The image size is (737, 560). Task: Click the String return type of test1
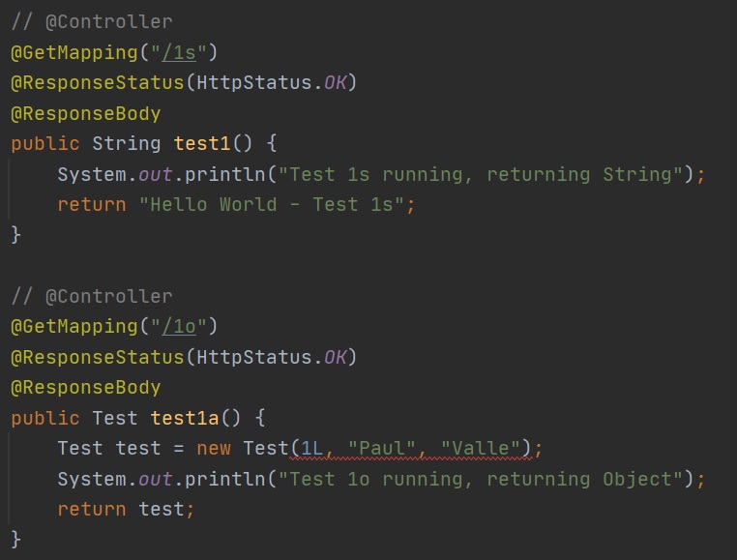click(x=126, y=144)
